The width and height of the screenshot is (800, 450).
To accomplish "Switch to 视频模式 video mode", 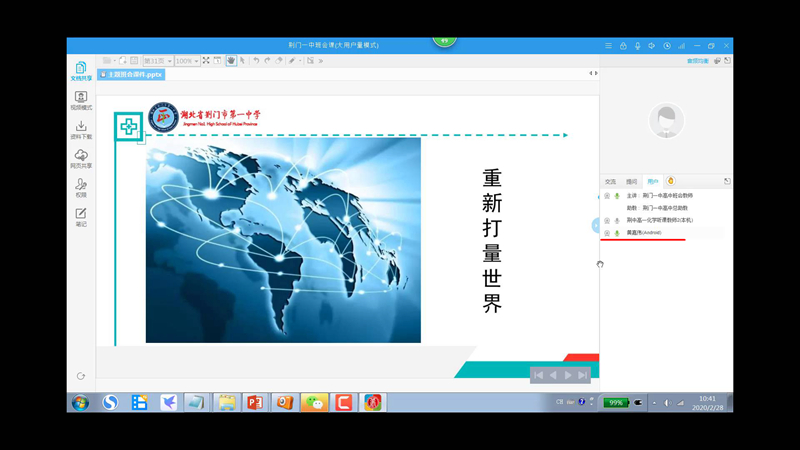I will 81,101.
